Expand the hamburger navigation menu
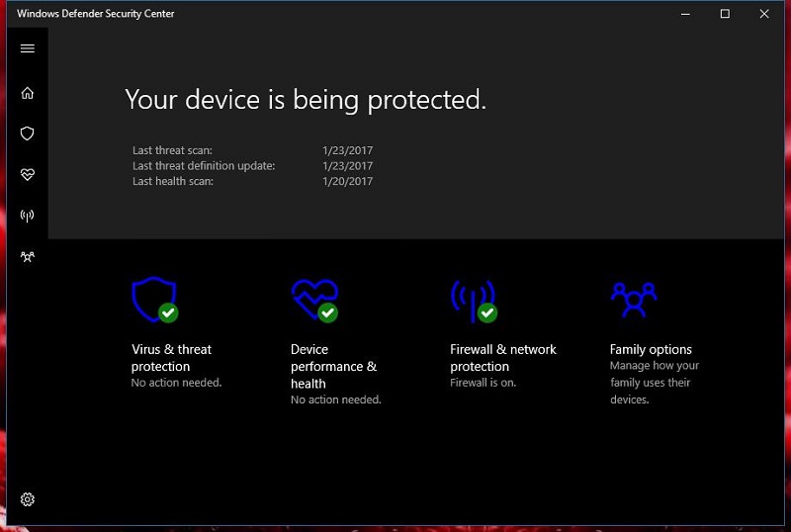This screenshot has height=532, width=791. click(x=27, y=48)
